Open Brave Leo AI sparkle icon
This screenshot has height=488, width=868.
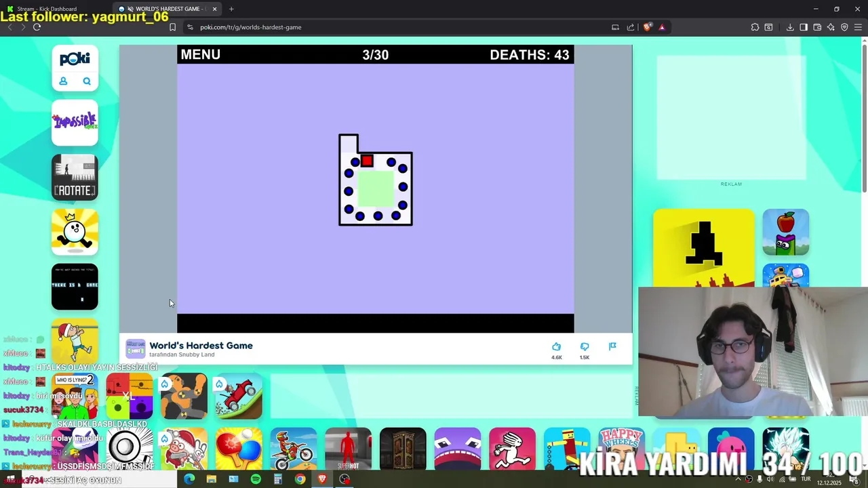(x=831, y=27)
